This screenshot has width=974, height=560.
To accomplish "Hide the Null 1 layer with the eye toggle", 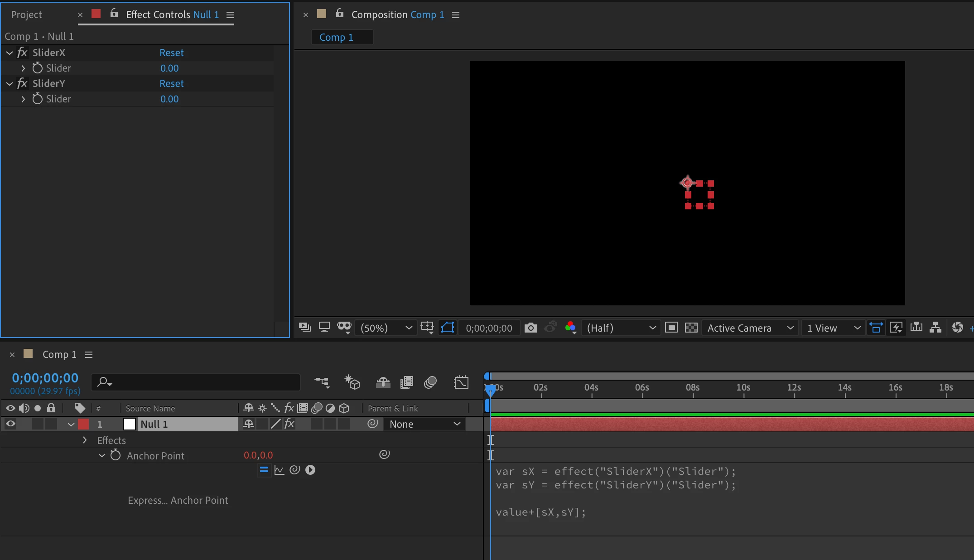I will click(10, 424).
